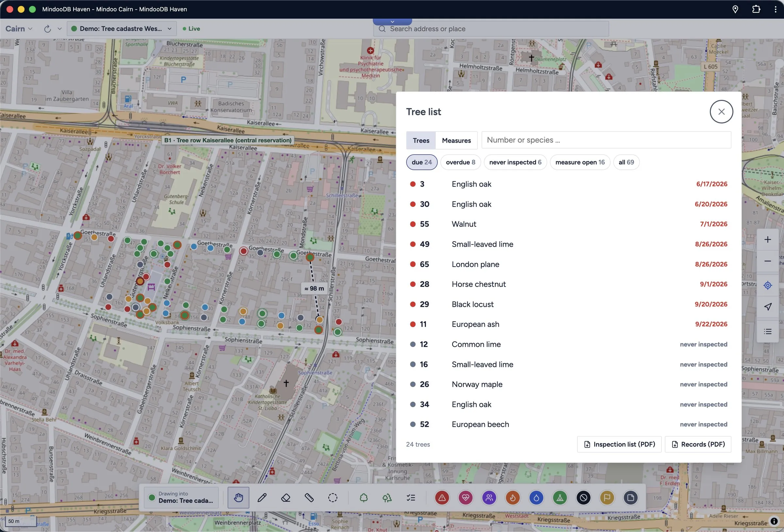Toggle the 'overdue 8' filter chip

pyautogui.click(x=460, y=162)
